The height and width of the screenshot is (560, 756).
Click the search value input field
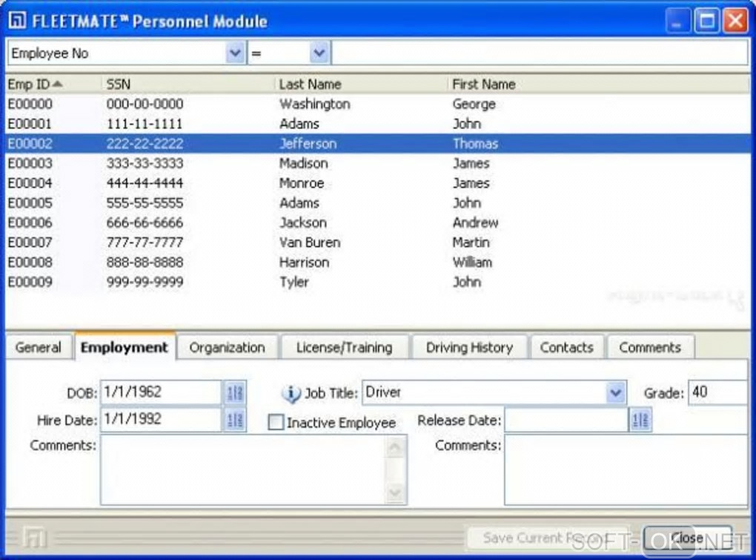click(x=540, y=53)
